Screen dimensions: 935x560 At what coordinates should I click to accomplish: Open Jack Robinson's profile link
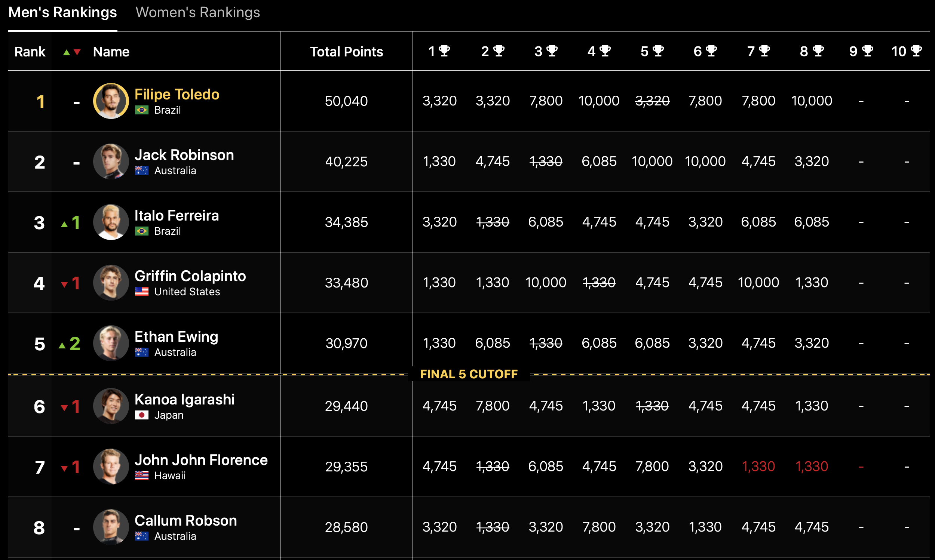coord(184,155)
